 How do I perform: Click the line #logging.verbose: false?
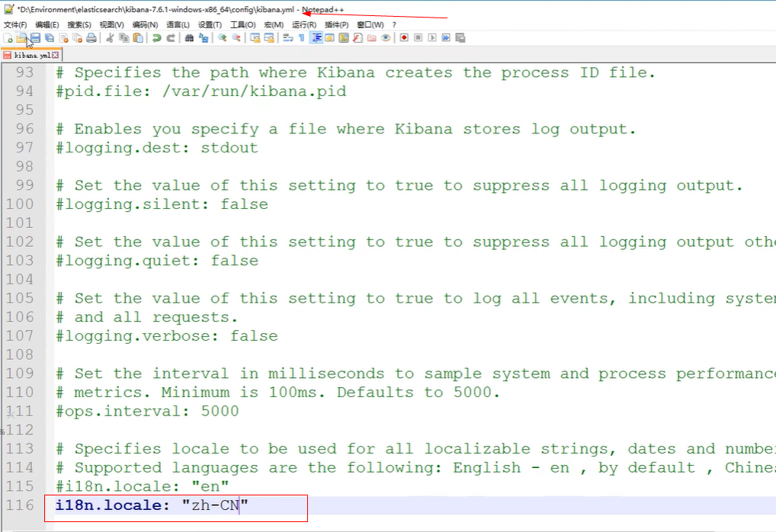166,336
